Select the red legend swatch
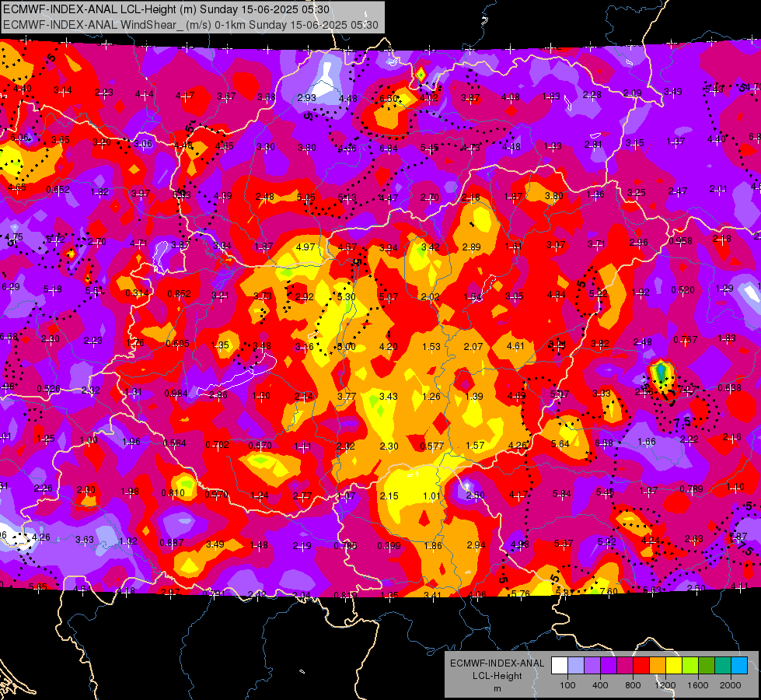761x700 pixels. [x=641, y=666]
